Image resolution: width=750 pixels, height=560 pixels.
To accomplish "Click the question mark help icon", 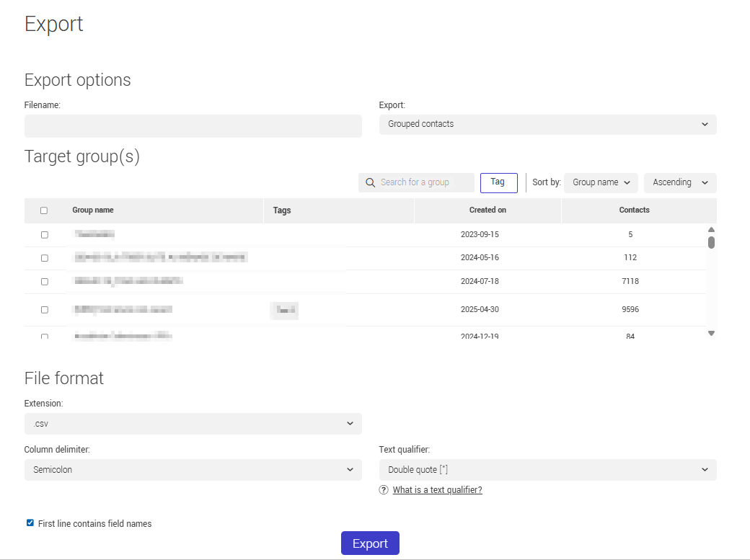I will point(383,489).
